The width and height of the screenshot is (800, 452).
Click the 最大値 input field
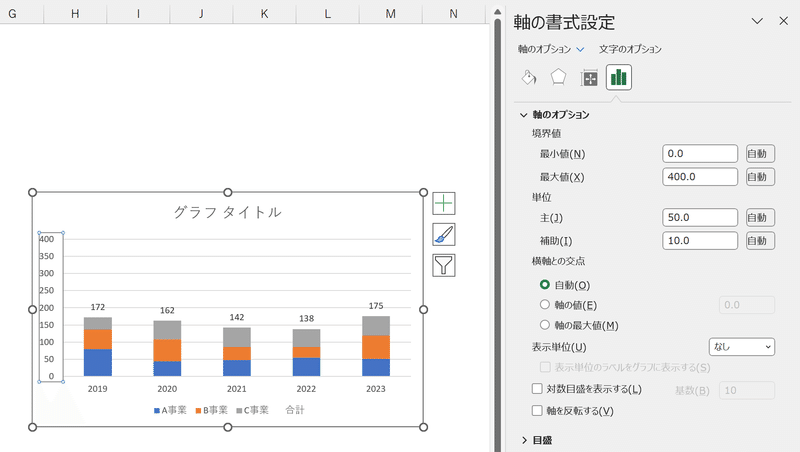(x=699, y=177)
